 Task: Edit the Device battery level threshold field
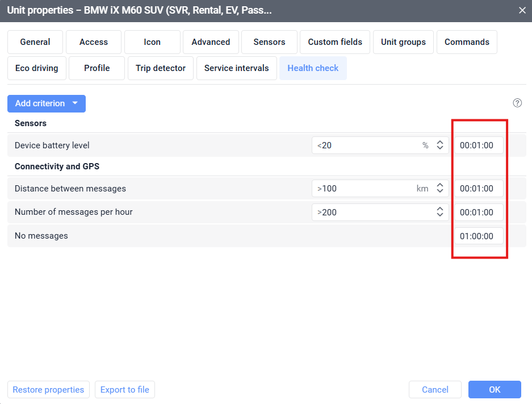point(366,145)
